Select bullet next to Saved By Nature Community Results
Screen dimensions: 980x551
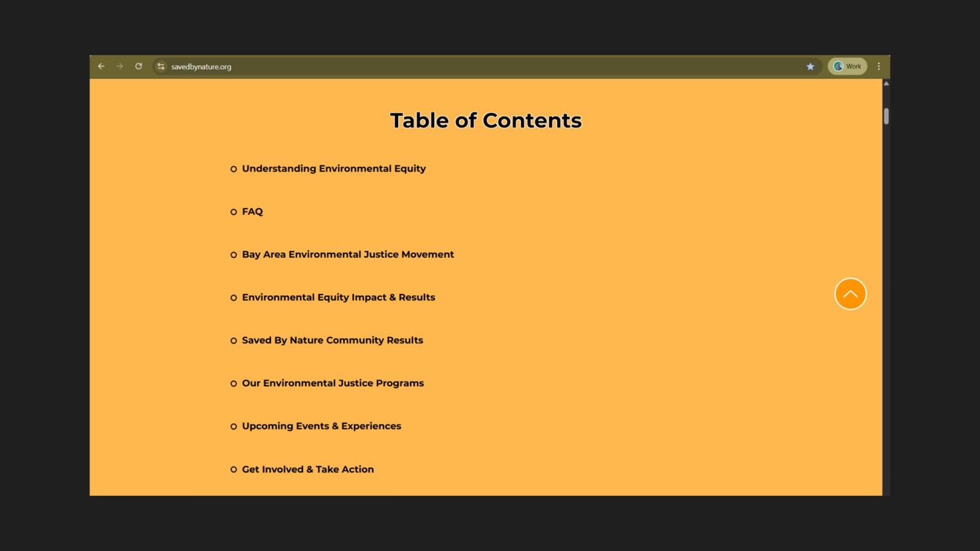tap(233, 340)
